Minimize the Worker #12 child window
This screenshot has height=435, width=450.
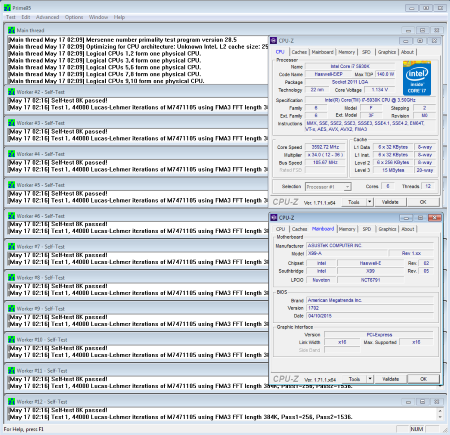(408, 402)
